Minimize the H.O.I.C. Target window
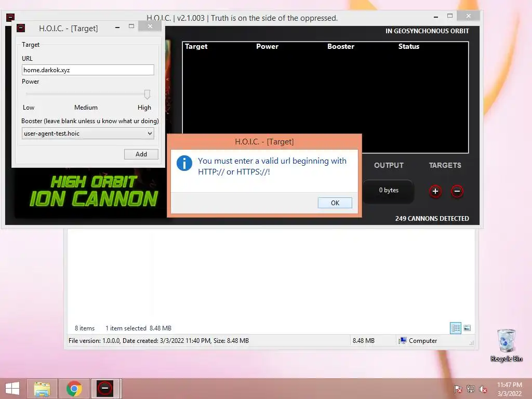 pos(117,27)
